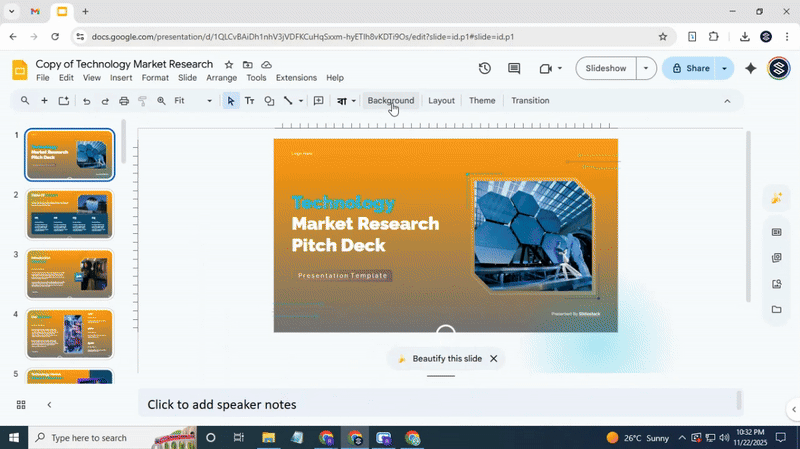Open the Slideshow options dropdown arrow

[x=647, y=68]
